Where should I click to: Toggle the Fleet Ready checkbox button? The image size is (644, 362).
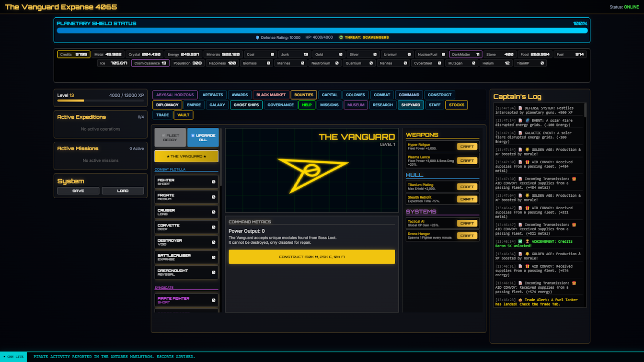point(170,137)
